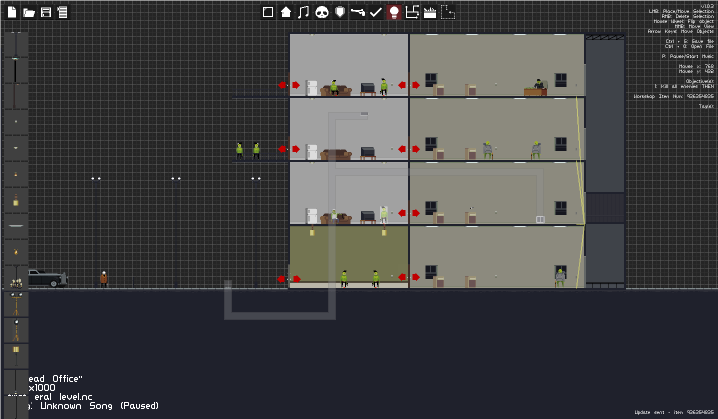This screenshot has height=419, width=718.
Task: Click the Kill all enemies objective text
Action: [x=684, y=86]
